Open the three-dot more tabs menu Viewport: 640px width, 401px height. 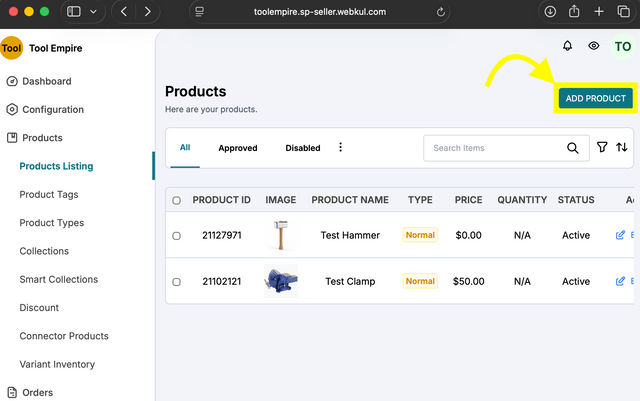tap(340, 147)
